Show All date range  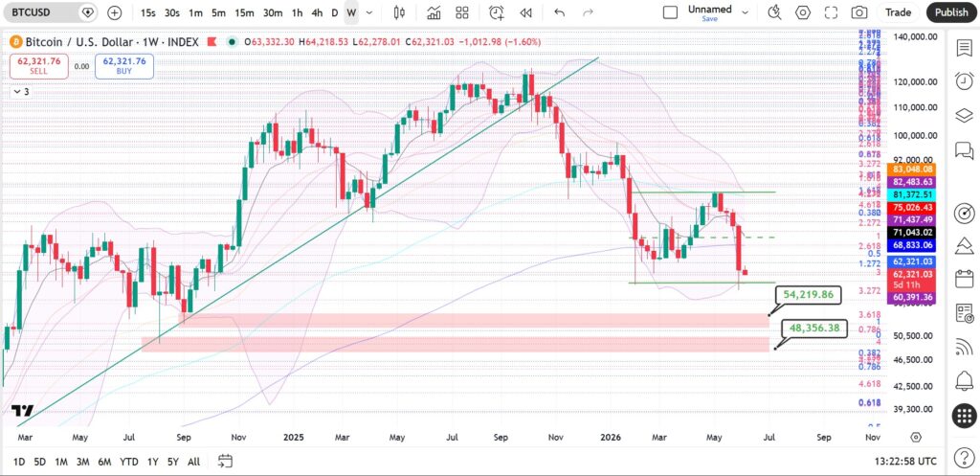click(193, 462)
